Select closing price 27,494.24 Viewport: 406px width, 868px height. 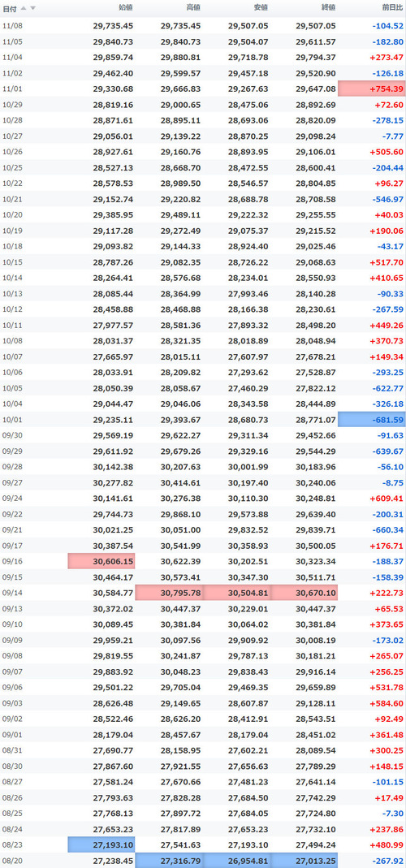(316, 844)
